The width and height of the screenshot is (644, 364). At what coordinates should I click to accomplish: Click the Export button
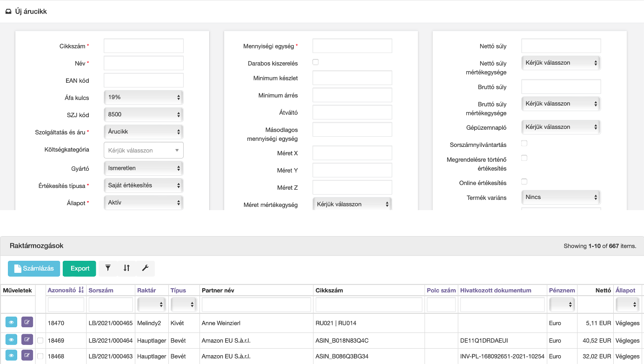coord(80,268)
